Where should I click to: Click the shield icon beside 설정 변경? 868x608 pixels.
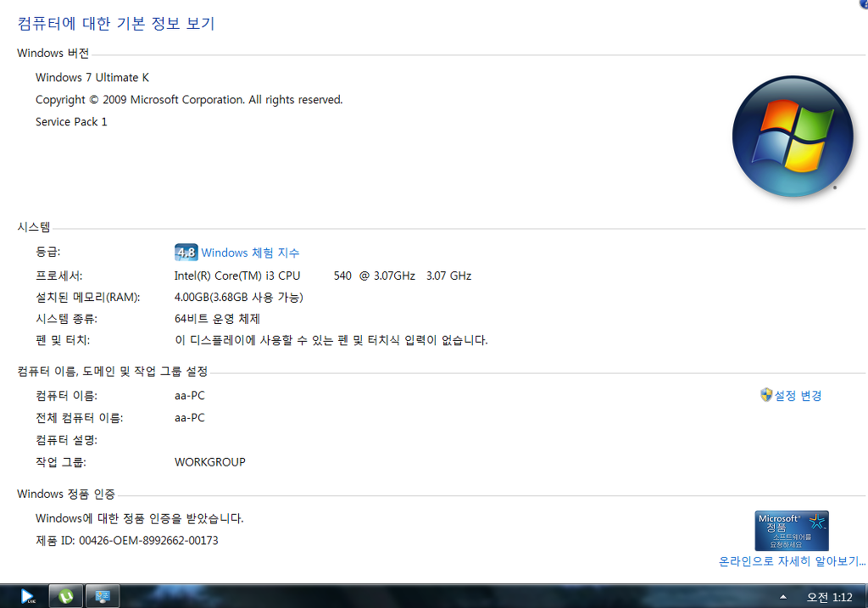766,395
